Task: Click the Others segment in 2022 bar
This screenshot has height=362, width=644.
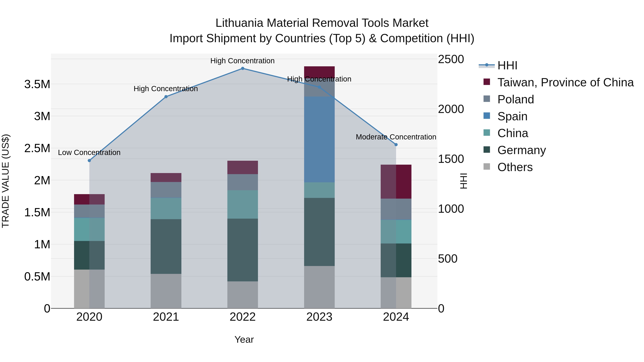Action: point(243,295)
